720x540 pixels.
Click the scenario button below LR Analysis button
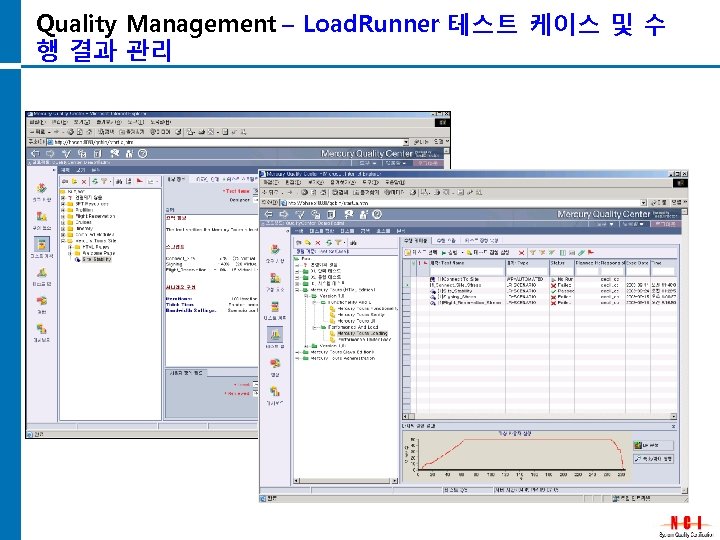coord(653,459)
